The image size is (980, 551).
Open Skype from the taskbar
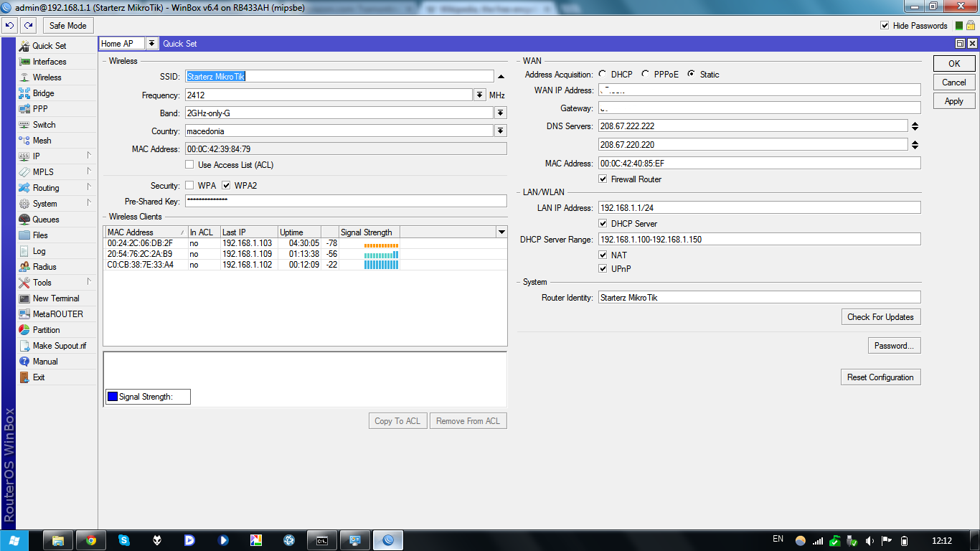[x=124, y=540]
